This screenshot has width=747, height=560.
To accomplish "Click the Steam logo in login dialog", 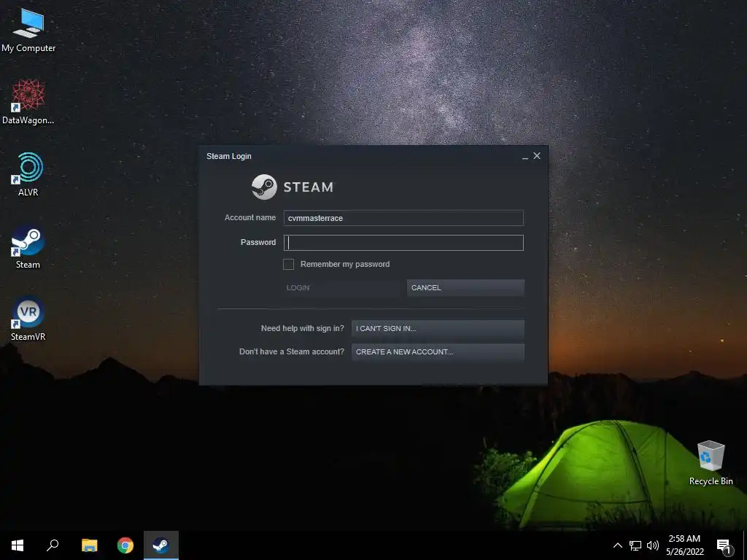I will tap(293, 187).
